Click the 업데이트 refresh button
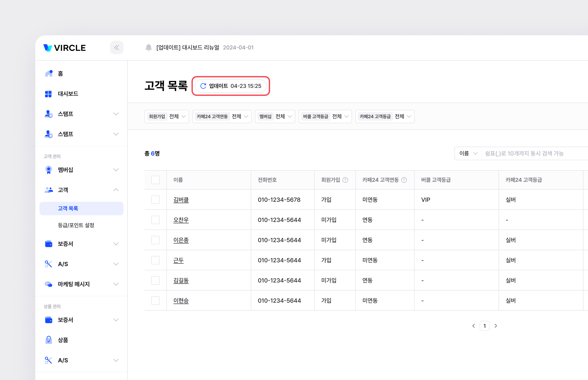The image size is (588, 380). [231, 86]
